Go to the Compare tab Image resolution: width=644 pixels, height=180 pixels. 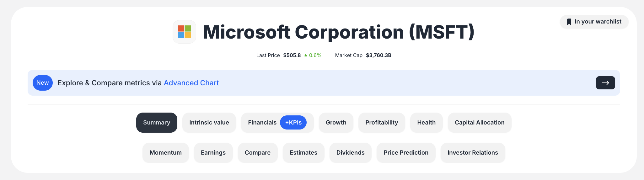click(258, 153)
